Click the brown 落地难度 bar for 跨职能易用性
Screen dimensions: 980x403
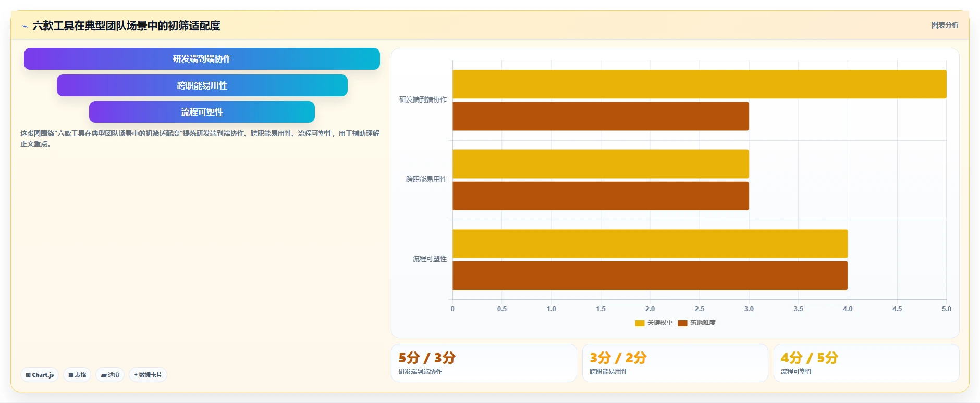(601, 196)
